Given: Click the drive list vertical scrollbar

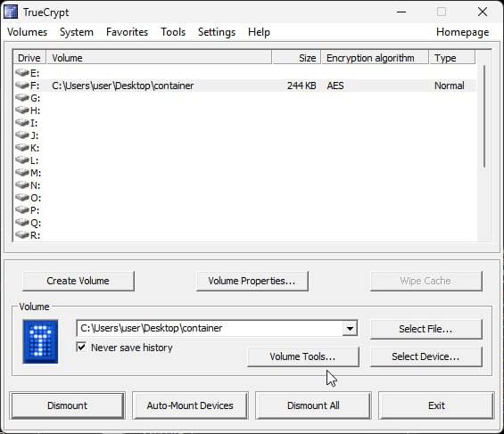Looking at the screenshot, I should (484, 116).
